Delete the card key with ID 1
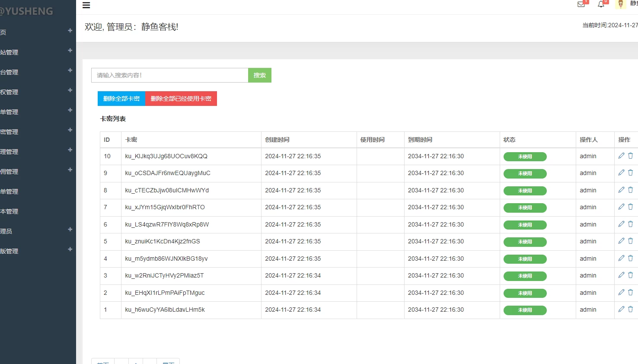The image size is (638, 364). [630, 309]
